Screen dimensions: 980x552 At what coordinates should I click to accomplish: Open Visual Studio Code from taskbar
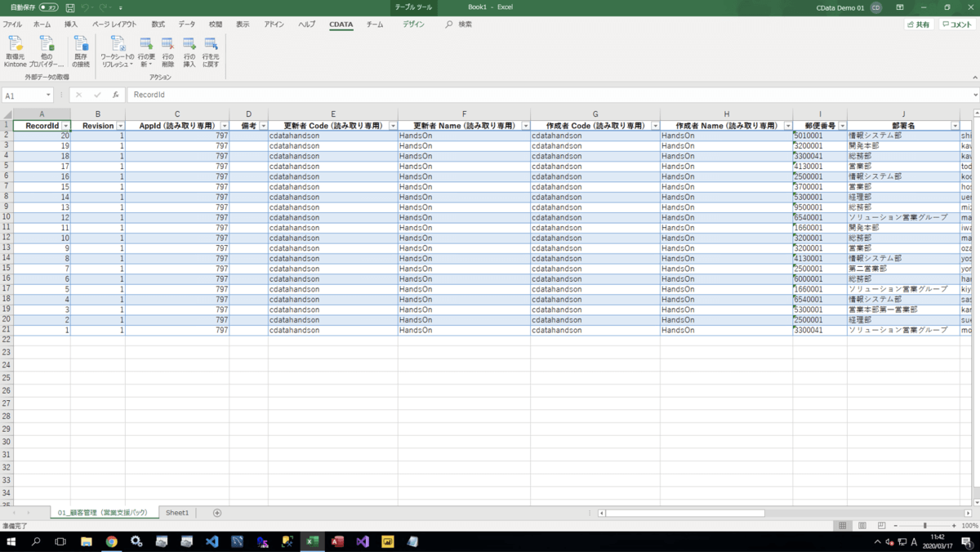tap(212, 541)
